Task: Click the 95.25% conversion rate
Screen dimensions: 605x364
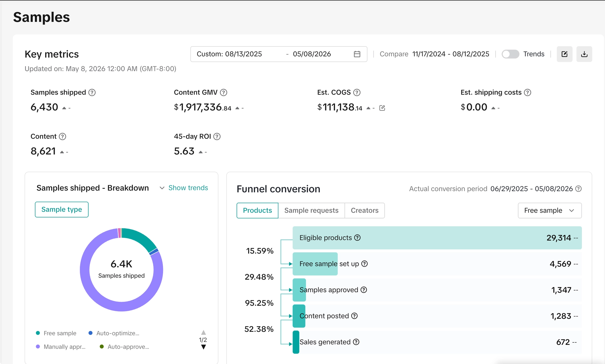Action: click(x=259, y=303)
